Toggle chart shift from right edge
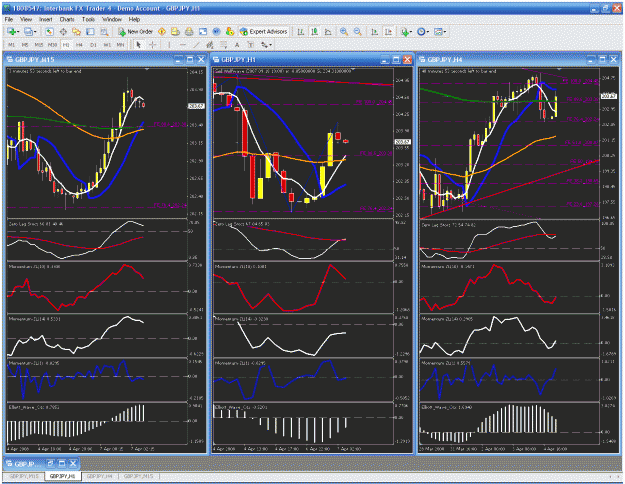The height and width of the screenshot is (484, 625). coord(388,31)
